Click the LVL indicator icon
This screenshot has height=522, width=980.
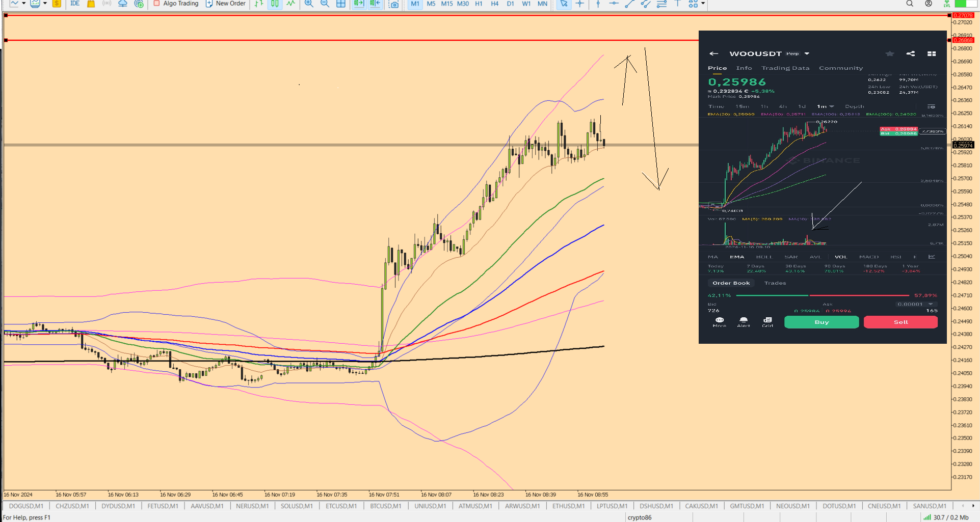click(x=946, y=4)
